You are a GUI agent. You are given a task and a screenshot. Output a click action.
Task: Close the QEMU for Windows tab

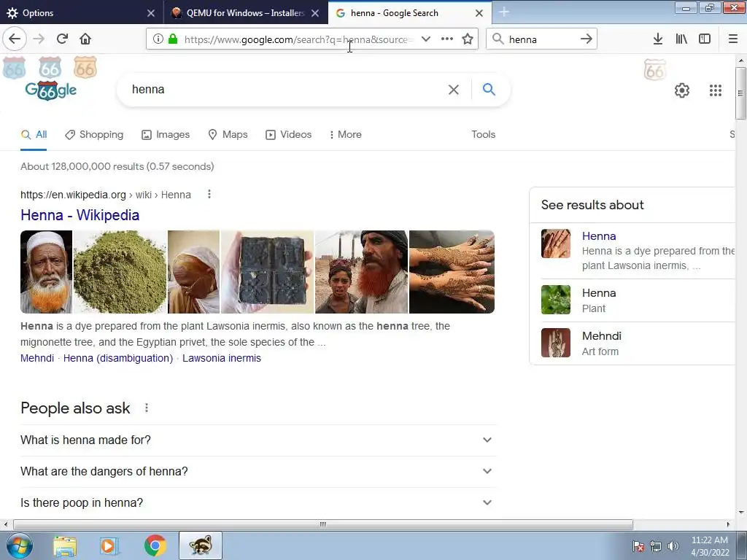pos(315,13)
